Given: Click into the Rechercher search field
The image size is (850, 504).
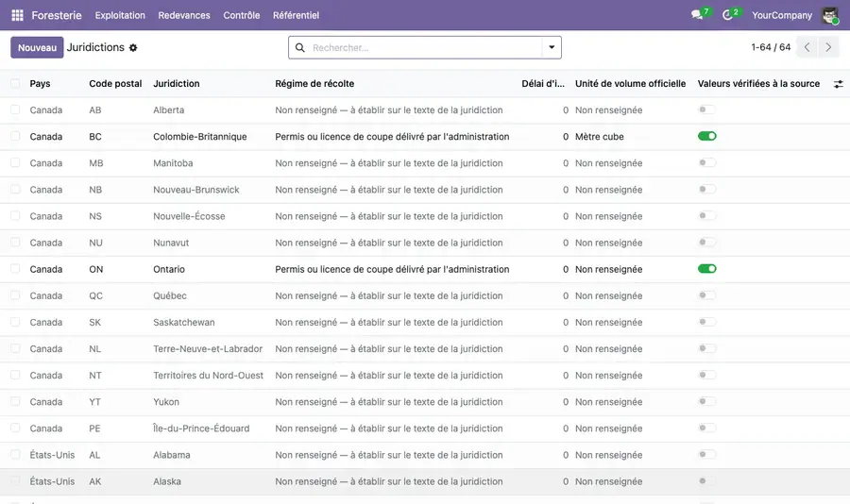Looking at the screenshot, I should (x=425, y=48).
